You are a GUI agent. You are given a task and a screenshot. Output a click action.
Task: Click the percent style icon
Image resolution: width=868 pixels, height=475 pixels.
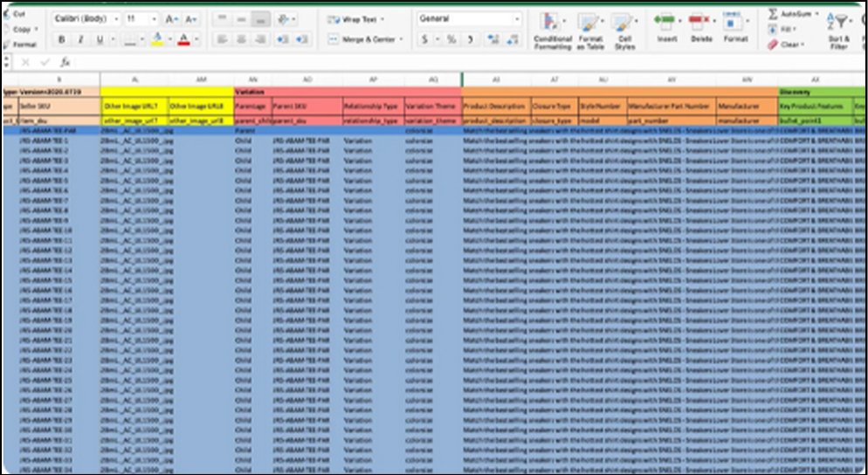pos(451,39)
